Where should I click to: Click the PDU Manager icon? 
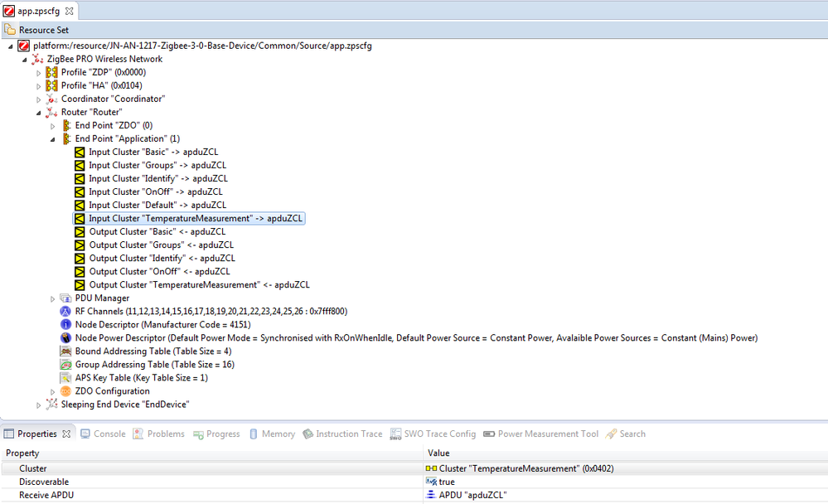65,298
